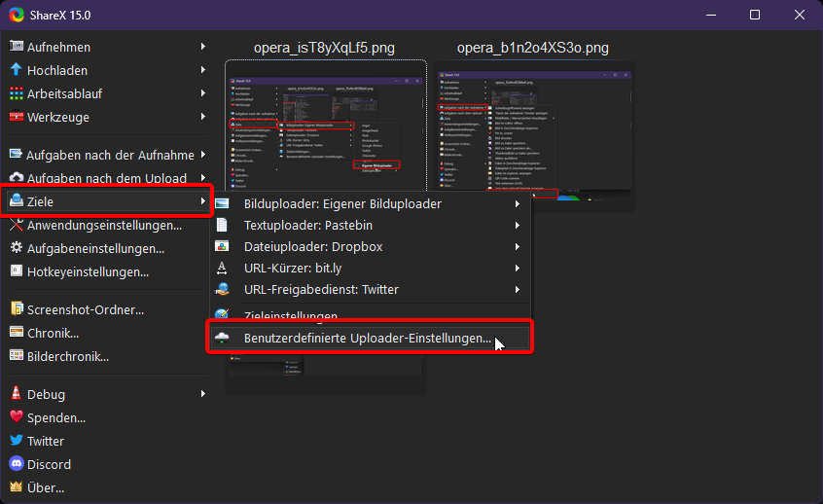The image size is (823, 504).
Task: Open Hotkeyeinstellungen from the sidebar
Action: [x=88, y=271]
